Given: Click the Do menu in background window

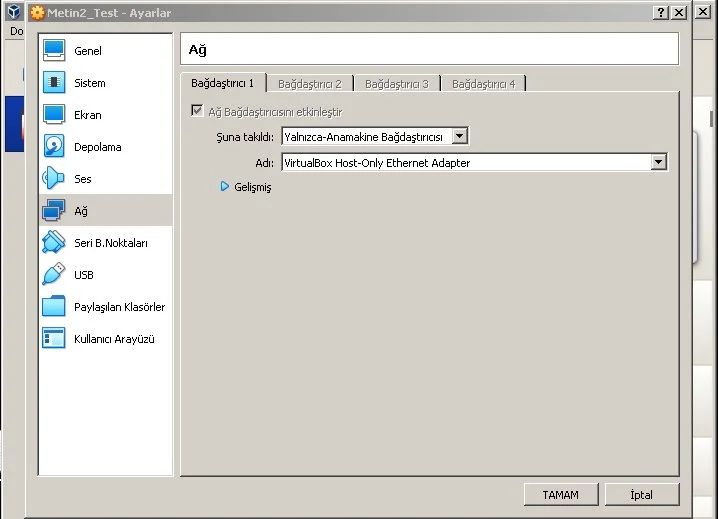Looking at the screenshot, I should coord(16,31).
